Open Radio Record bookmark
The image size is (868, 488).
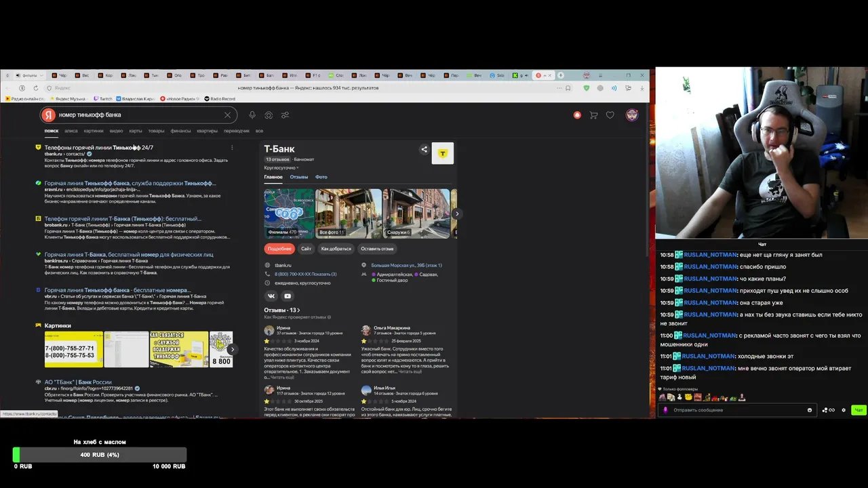(x=220, y=99)
